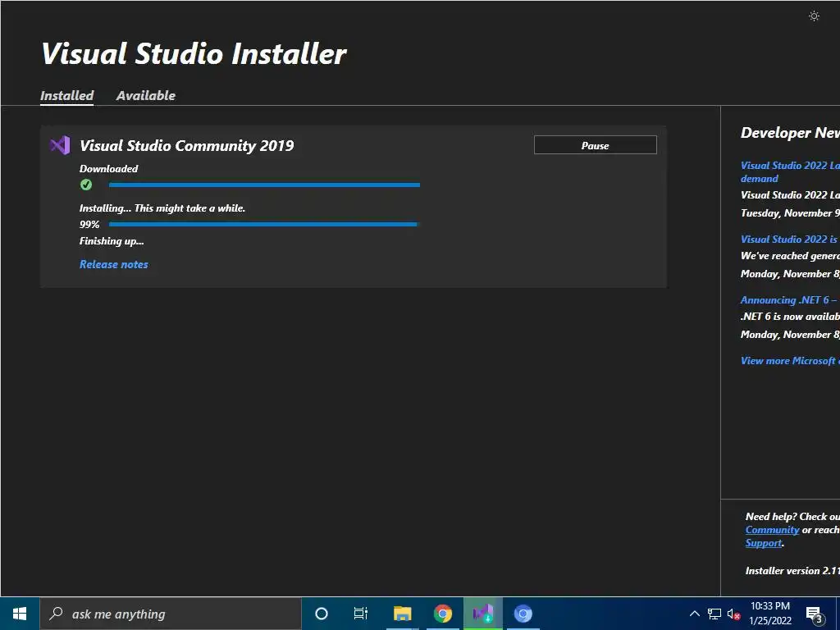Open the Windows Start menu
840x630 pixels.
coord(20,614)
